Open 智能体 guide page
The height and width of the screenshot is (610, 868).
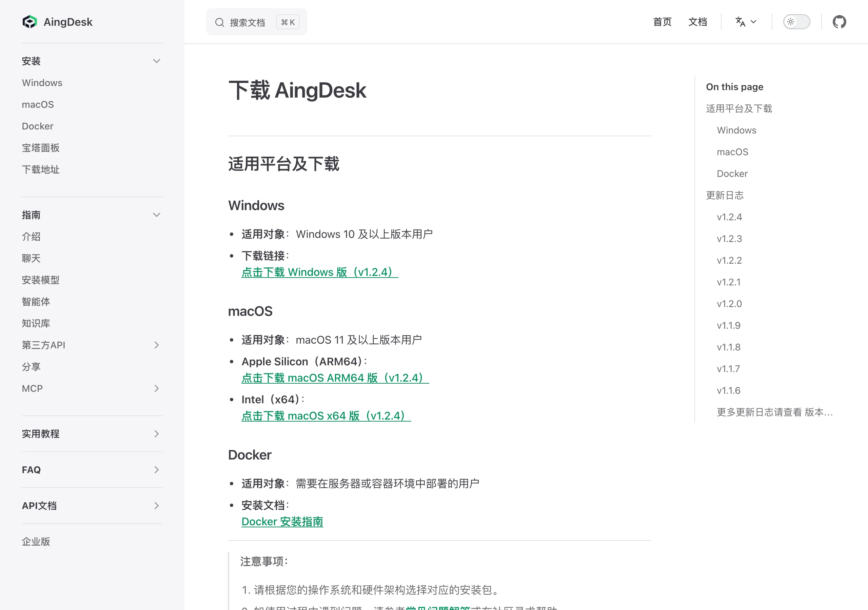36,302
